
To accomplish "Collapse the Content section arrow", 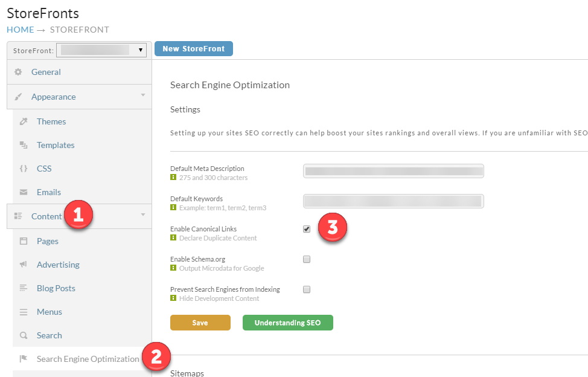I will pos(143,215).
